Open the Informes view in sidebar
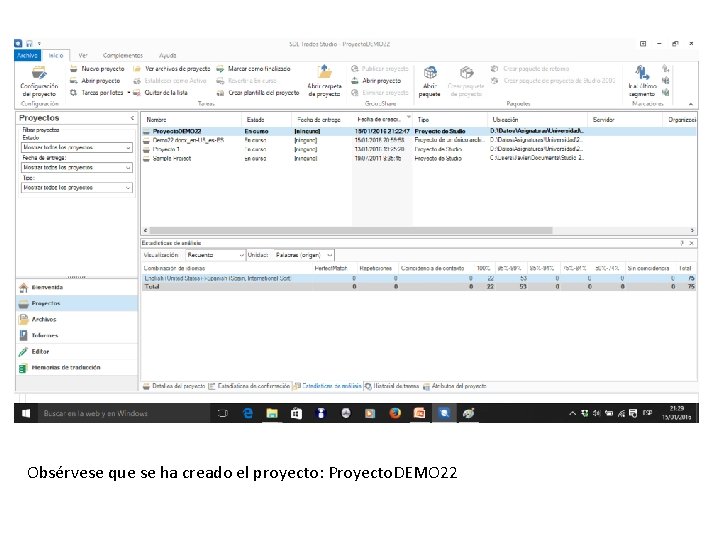This screenshot has width=720, height=540. pyautogui.click(x=77, y=336)
